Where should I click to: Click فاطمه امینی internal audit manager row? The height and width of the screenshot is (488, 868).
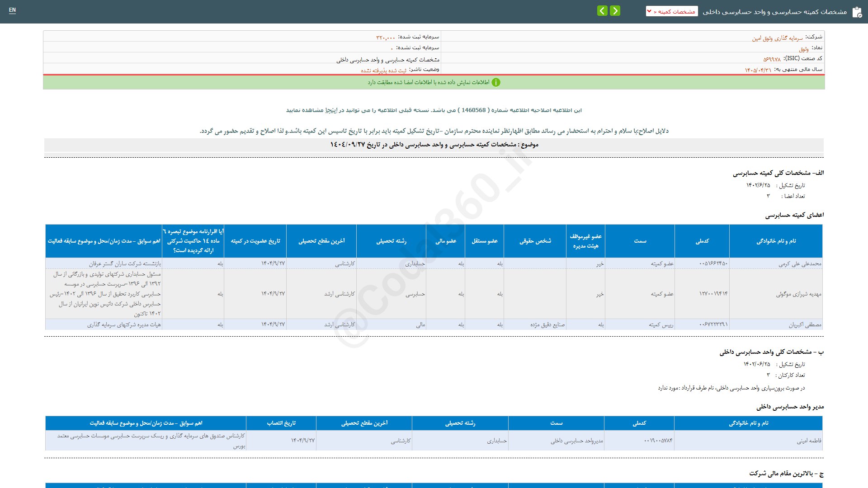click(x=809, y=441)
